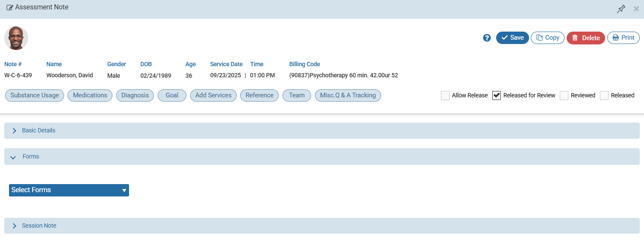Viewport: 644px width, 249px height.
Task: Save the assessment note
Action: pos(512,38)
